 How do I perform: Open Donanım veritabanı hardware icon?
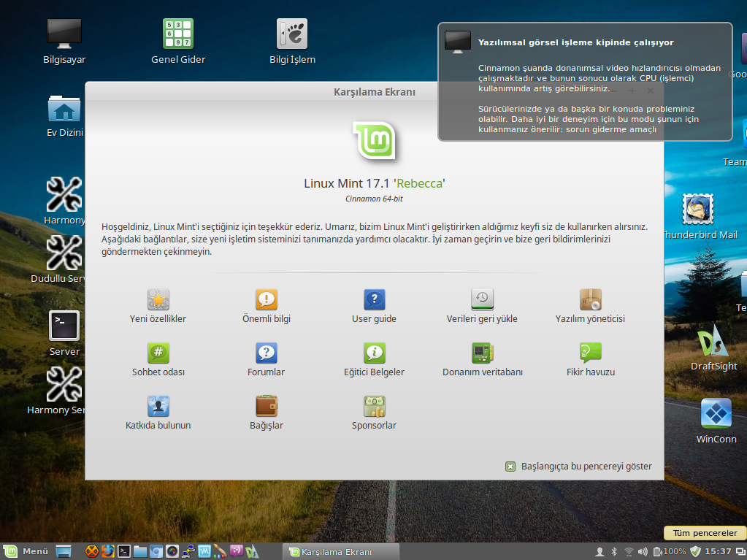click(x=482, y=353)
